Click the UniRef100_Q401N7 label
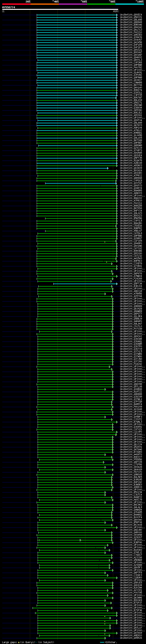The image size is (146, 644). 131,55
